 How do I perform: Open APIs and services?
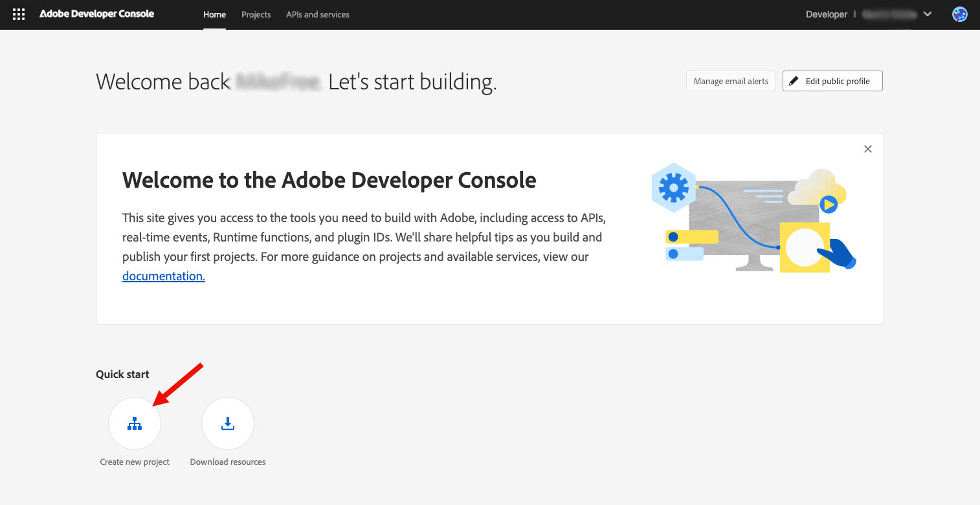pos(317,14)
